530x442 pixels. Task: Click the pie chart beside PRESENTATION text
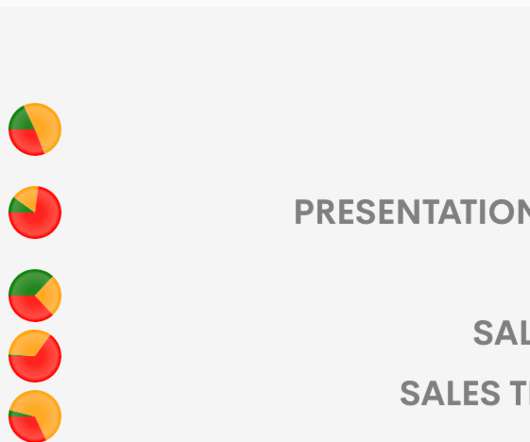(35, 212)
